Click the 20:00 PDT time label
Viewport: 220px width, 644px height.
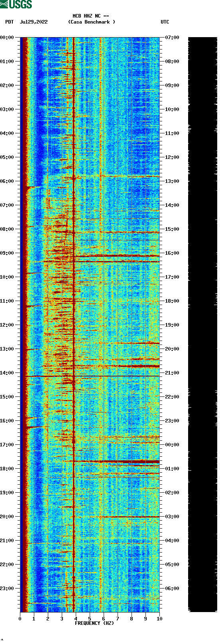7,517
